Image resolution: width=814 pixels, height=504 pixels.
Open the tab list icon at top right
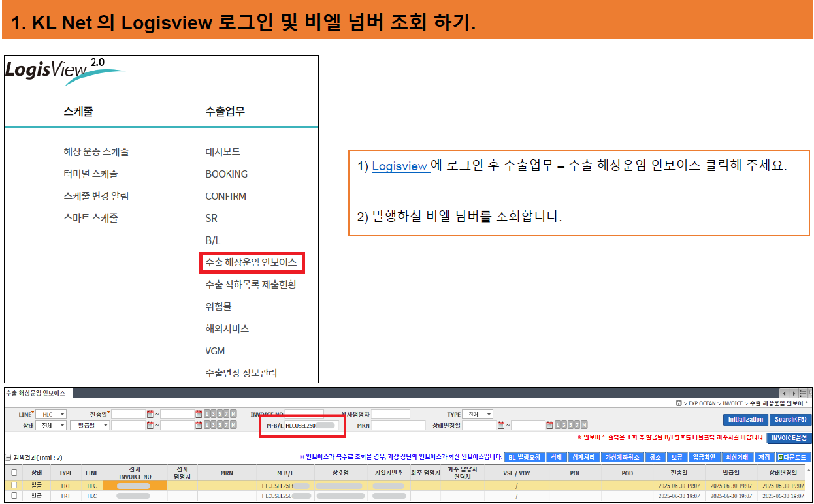(803, 393)
